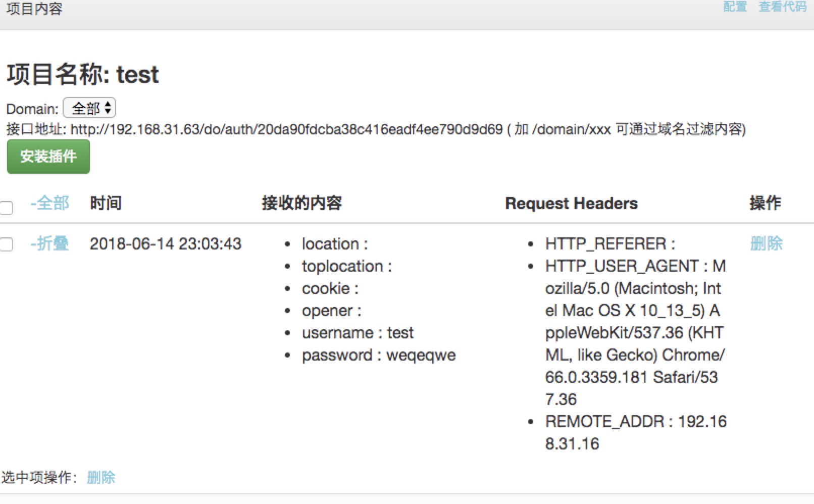814x504 pixels.
Task: Click the 时间 column header
Action: 106,203
